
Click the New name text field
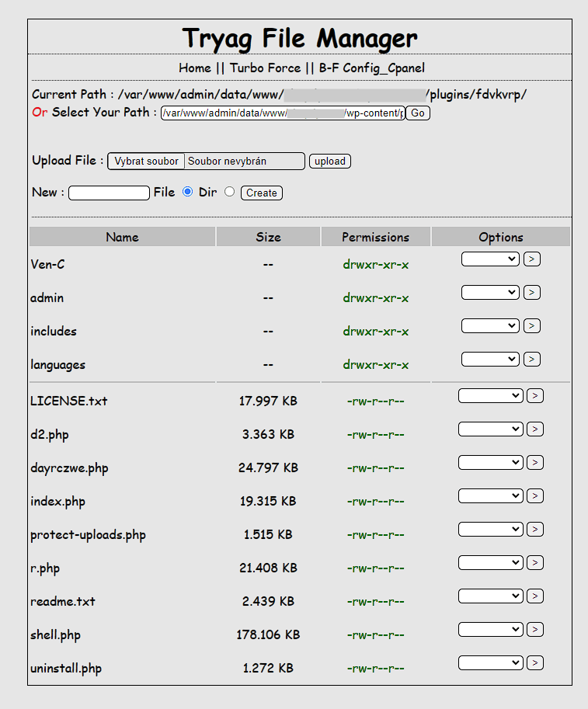[x=109, y=193]
